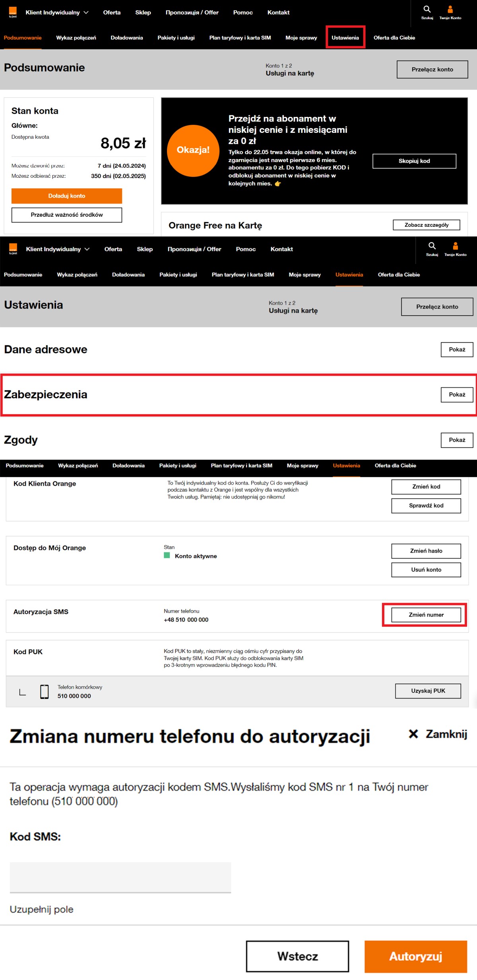This screenshot has height=980, width=477.
Task: Show the Zgody section
Action: tap(457, 440)
